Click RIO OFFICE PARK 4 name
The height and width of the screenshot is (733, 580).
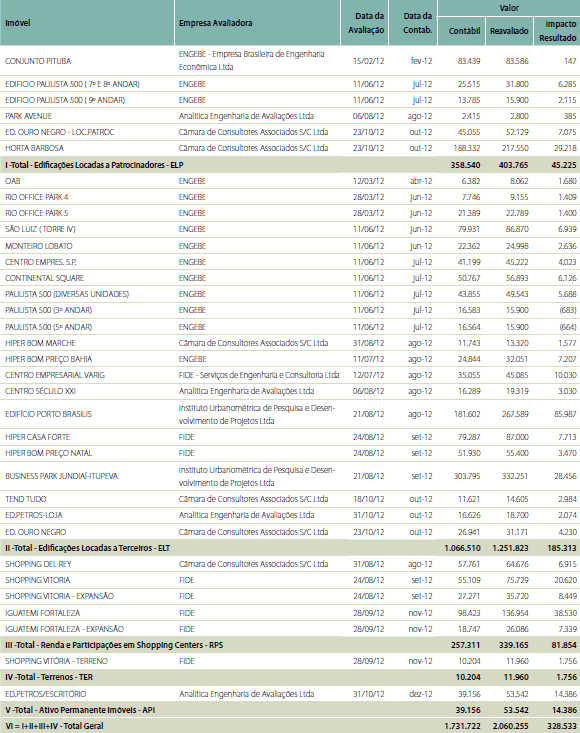(x=36, y=197)
